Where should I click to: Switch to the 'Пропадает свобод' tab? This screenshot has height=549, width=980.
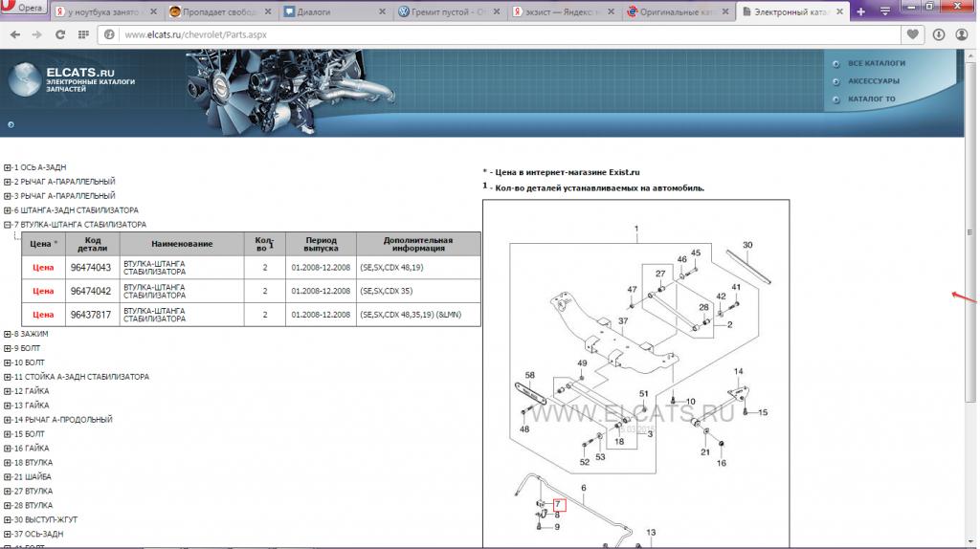pos(221,11)
